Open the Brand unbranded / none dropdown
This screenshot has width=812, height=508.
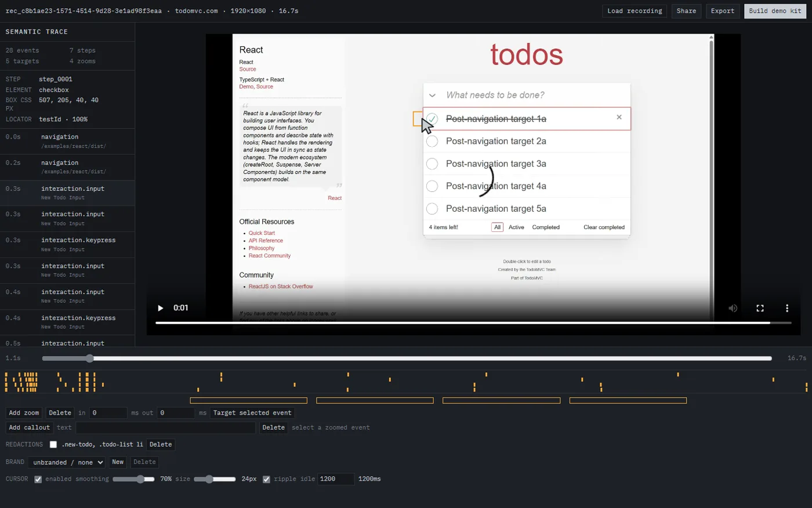click(x=67, y=462)
